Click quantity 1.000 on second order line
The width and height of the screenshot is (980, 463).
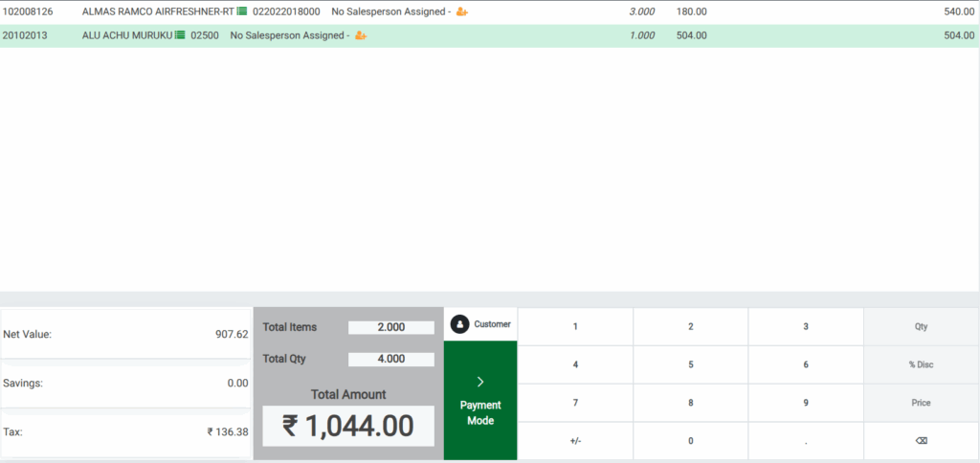tap(642, 35)
